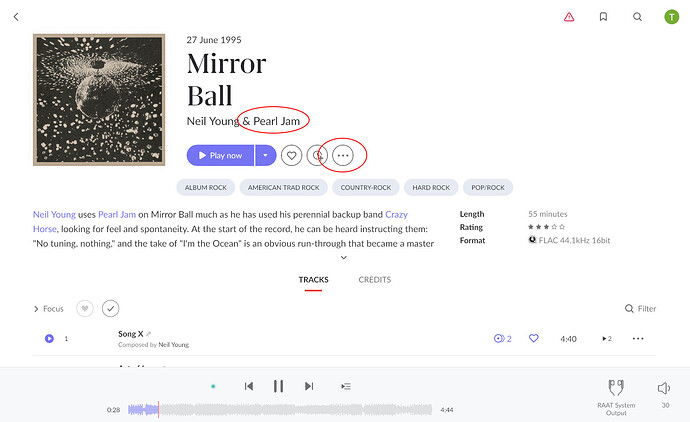The image size is (690, 422).
Task: Click the 55 minutes length value
Action: [x=547, y=214]
